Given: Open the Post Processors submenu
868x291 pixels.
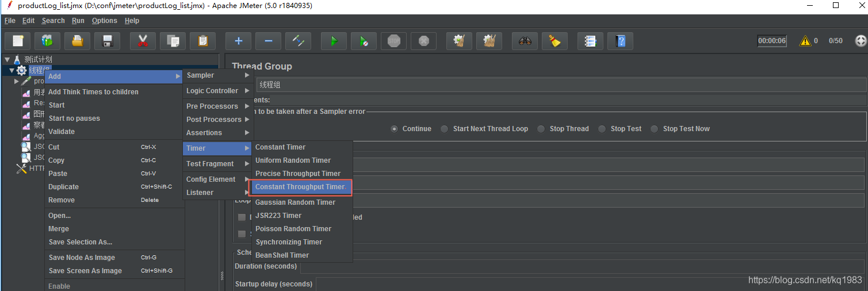Looking at the screenshot, I should (218, 120).
